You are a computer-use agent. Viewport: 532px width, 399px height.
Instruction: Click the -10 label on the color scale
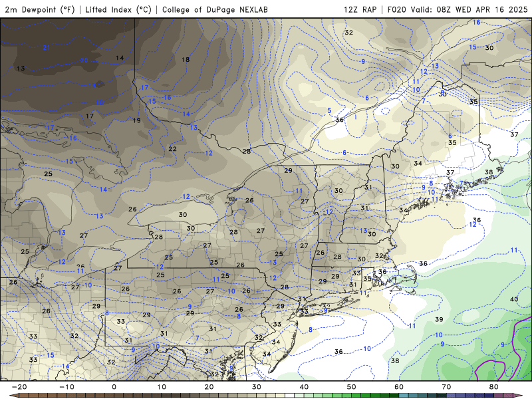[x=66, y=387]
